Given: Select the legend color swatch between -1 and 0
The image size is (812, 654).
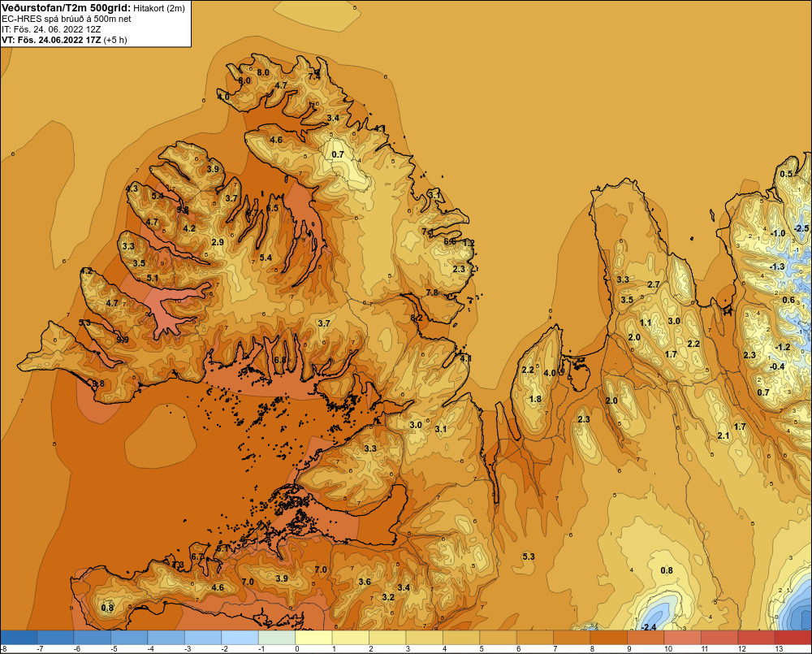Looking at the screenshot, I should pos(277,637).
